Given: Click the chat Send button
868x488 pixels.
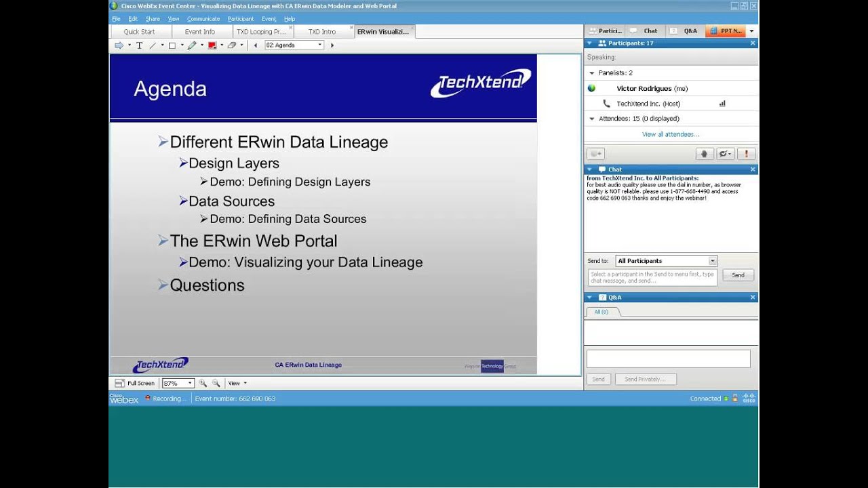Looking at the screenshot, I should tap(738, 275).
